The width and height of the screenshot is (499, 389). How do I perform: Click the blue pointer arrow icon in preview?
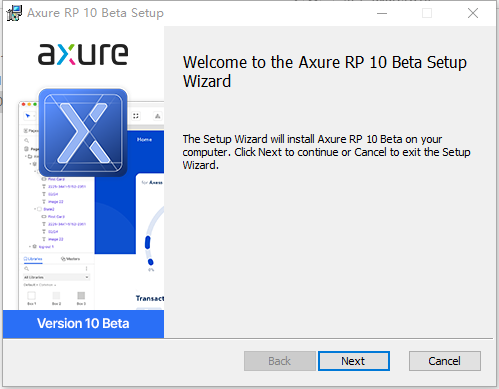click(28, 116)
